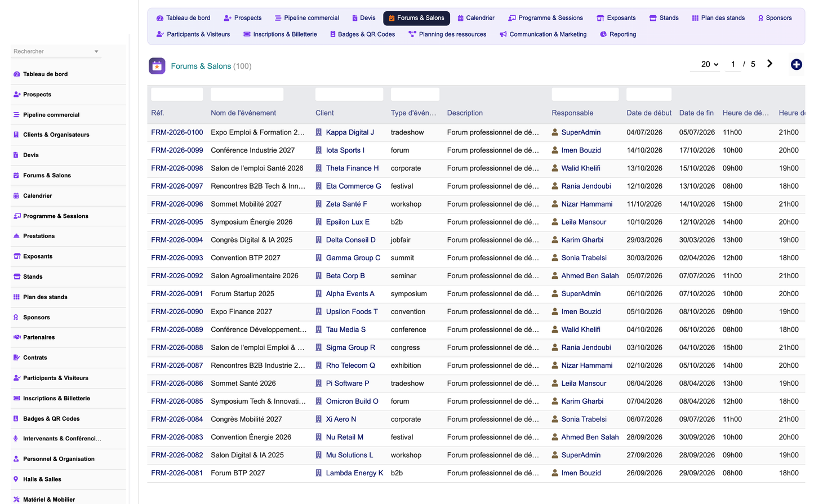Open the FRM-2026-0100 reference link
Viewport: 814px width, 504px height.
(x=177, y=132)
